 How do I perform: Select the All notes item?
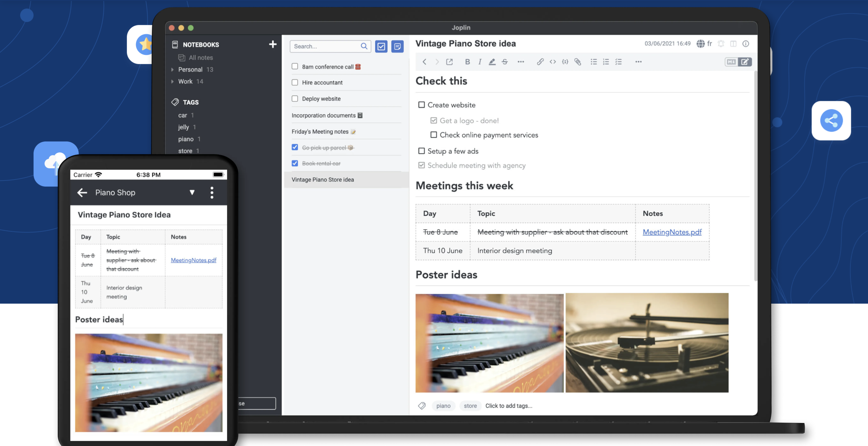[200, 58]
